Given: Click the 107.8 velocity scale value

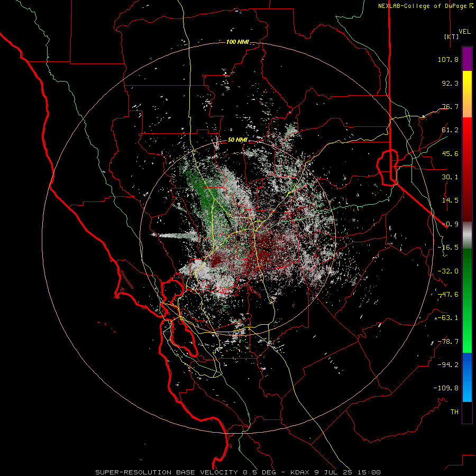Looking at the screenshot, I should (x=448, y=59).
